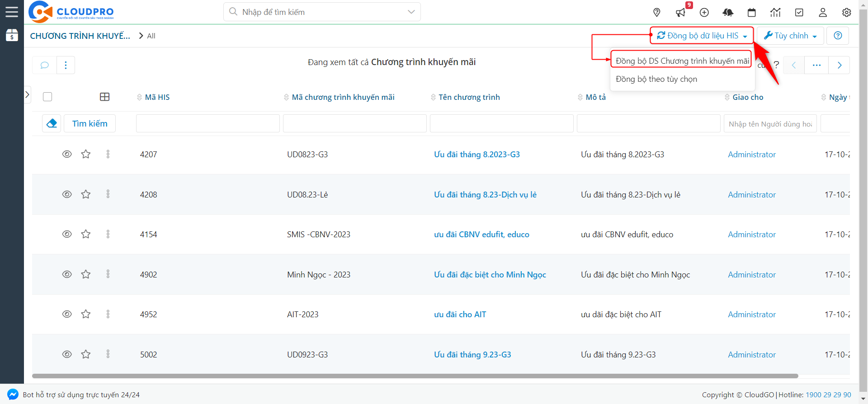The height and width of the screenshot is (404, 868).
Task: Preview record 4902 with the eye icon
Action: 67,274
